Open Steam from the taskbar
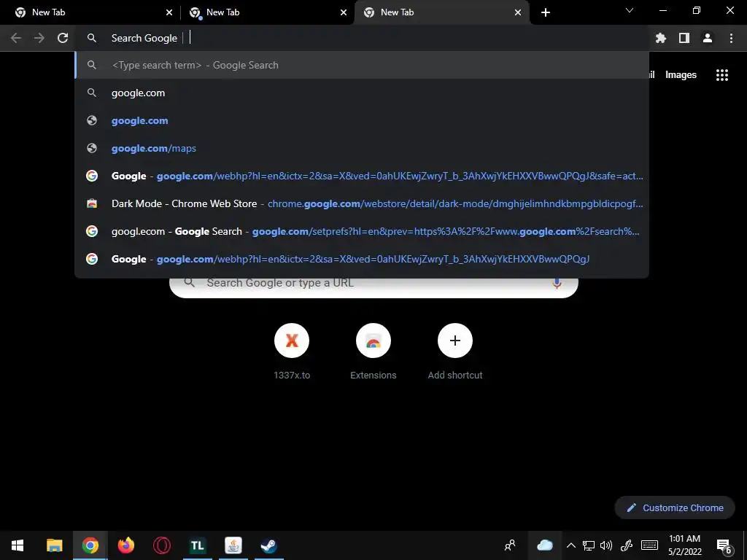This screenshot has height=560, width=747. tap(268, 545)
